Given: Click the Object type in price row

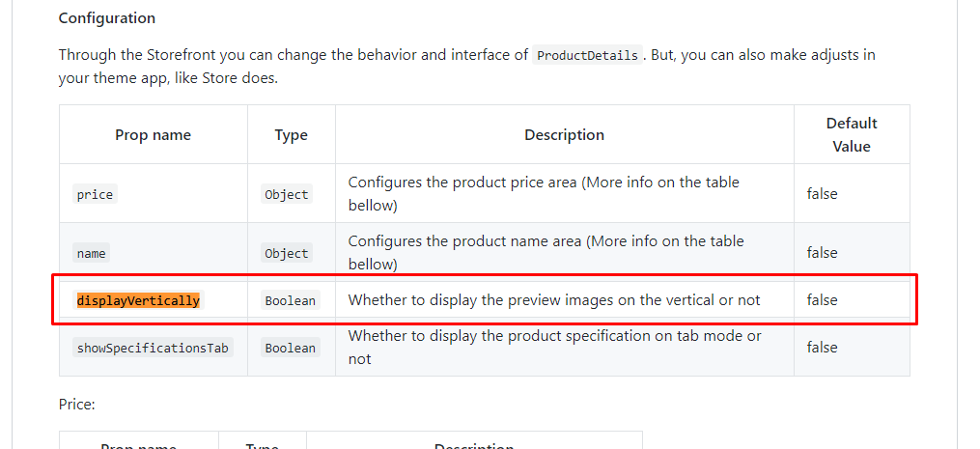Looking at the screenshot, I should click(286, 194).
